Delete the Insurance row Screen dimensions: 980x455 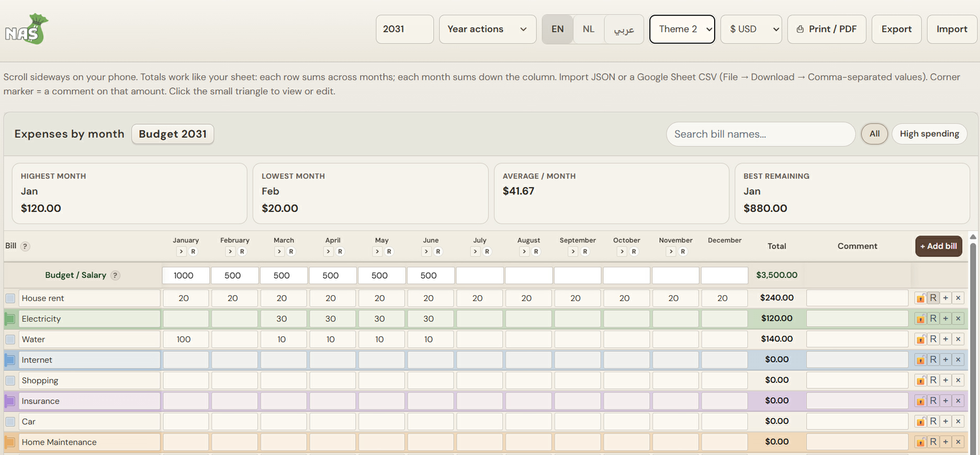pyautogui.click(x=958, y=401)
